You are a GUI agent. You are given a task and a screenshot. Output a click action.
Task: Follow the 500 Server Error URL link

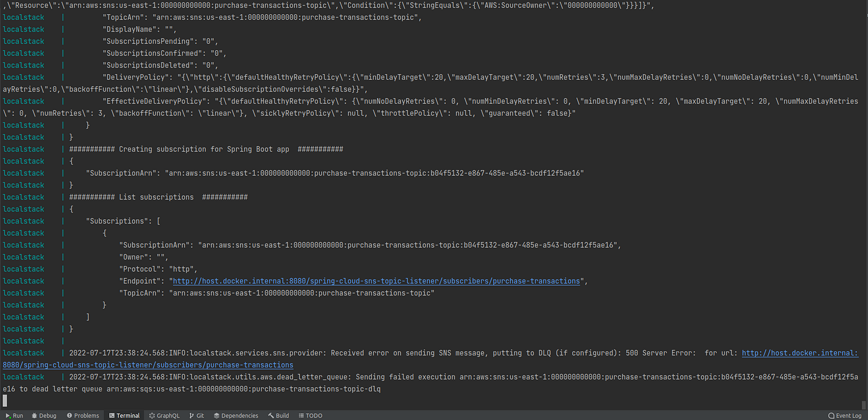pos(800,353)
